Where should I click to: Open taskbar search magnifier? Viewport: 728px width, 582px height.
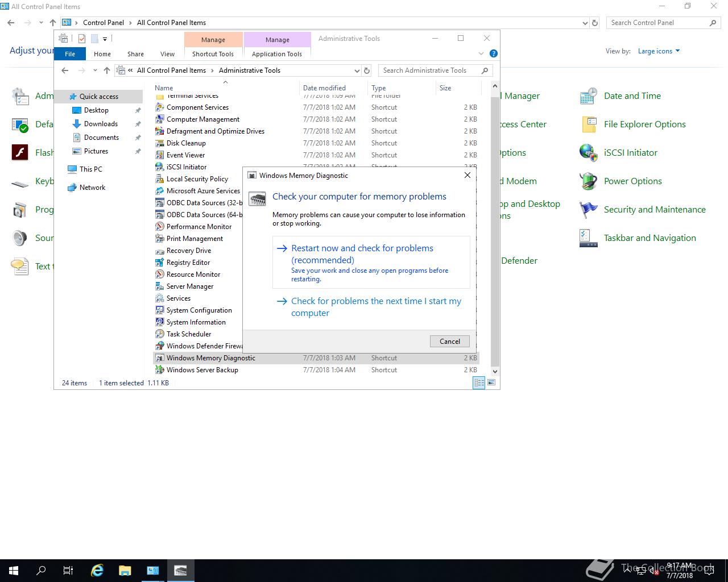point(41,571)
